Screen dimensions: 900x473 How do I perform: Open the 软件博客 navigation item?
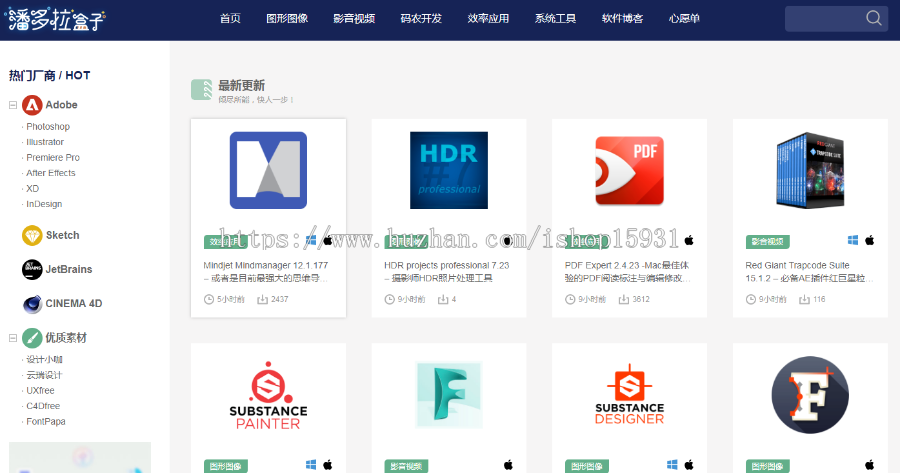623,19
